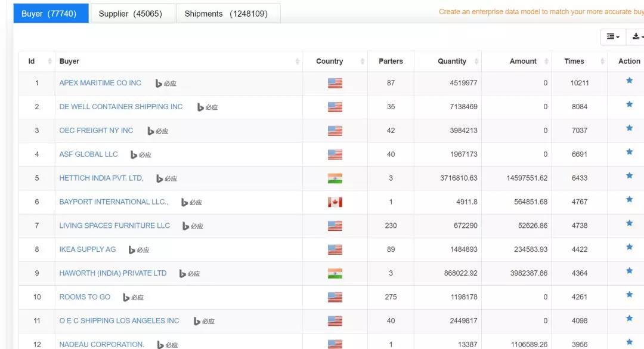Select times cell 10211
This screenshot has height=349, width=644.
(x=580, y=83)
